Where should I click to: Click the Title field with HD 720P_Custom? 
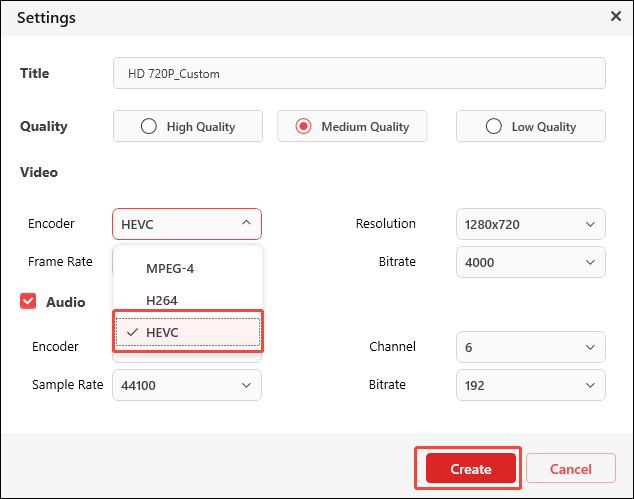point(359,73)
